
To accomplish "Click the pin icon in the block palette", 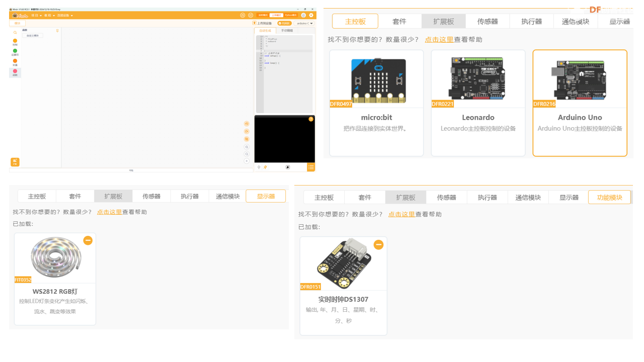I will click(57, 31).
